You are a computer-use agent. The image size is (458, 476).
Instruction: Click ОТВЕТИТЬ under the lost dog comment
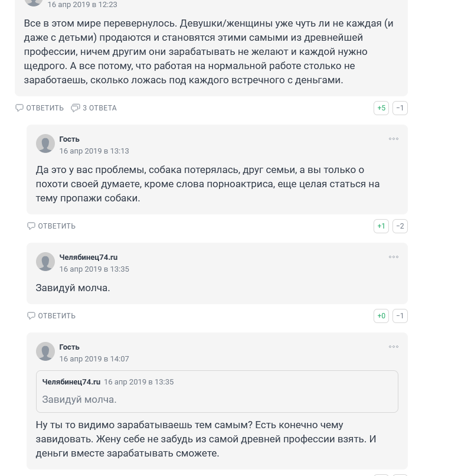(51, 226)
